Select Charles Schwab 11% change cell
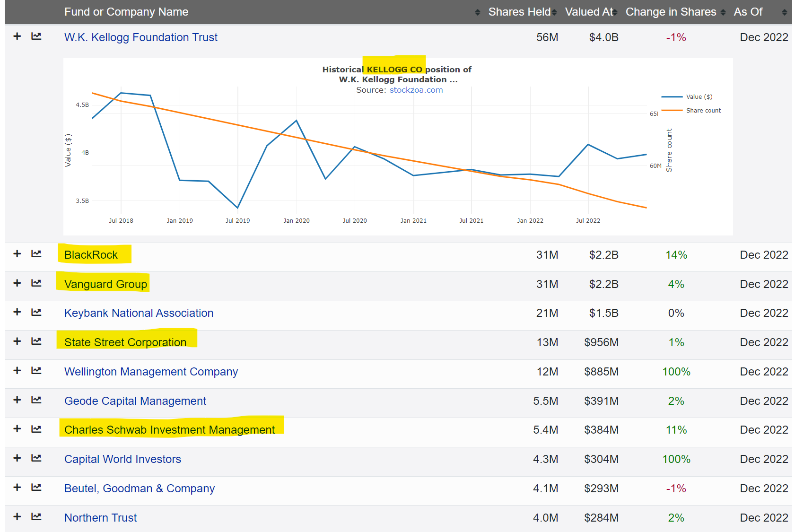Image resolution: width=795 pixels, height=532 pixels. coord(676,430)
